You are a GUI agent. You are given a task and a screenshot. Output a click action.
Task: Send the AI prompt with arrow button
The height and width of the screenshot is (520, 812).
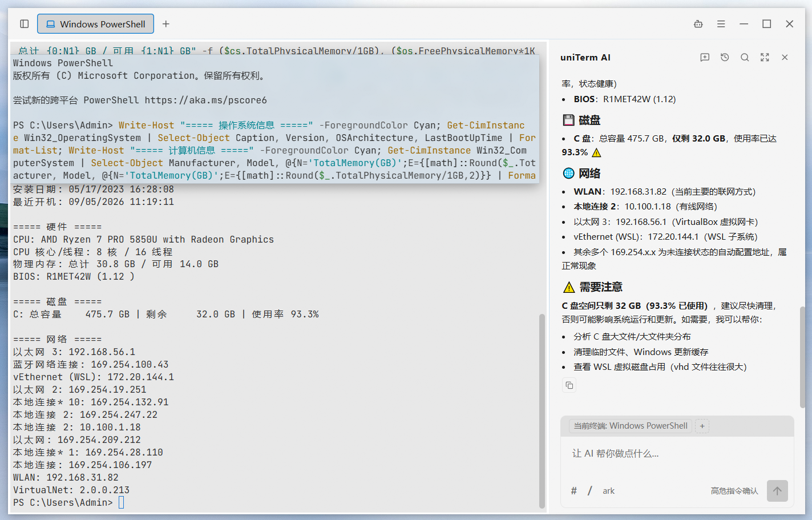(x=777, y=491)
